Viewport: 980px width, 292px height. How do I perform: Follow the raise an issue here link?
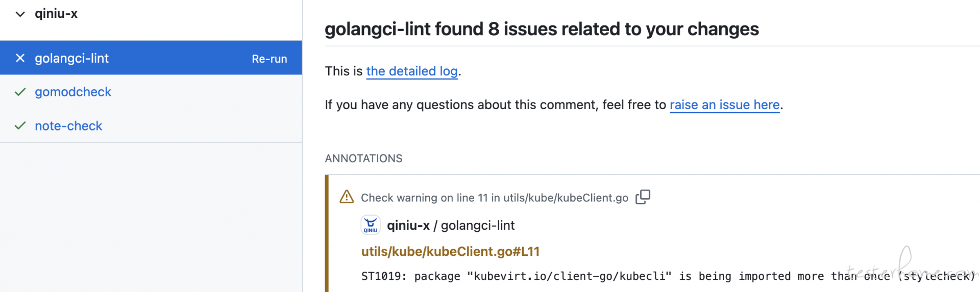pos(725,104)
